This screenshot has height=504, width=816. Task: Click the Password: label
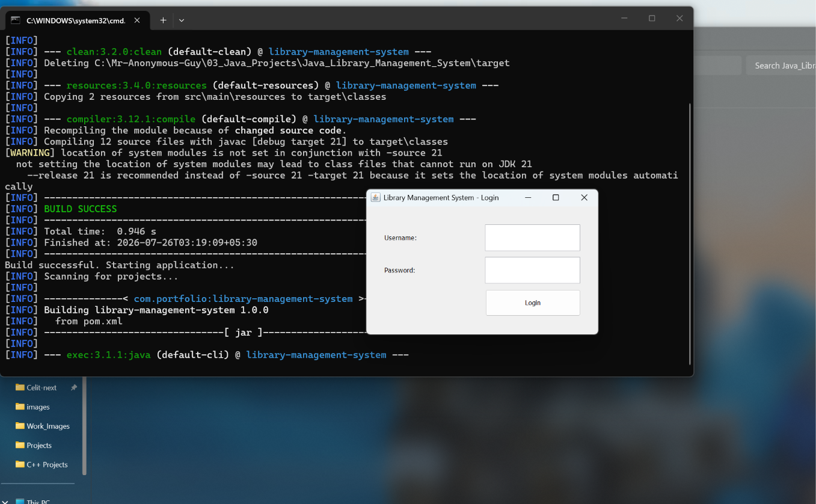point(400,271)
